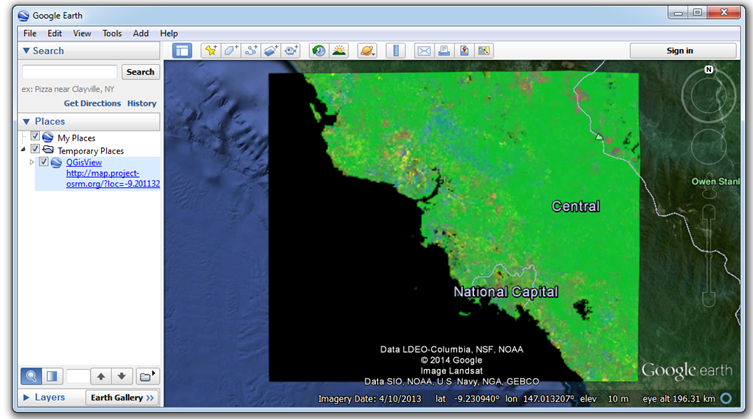Click the Search button
Image resolution: width=753 pixels, height=419 pixels.
(140, 72)
